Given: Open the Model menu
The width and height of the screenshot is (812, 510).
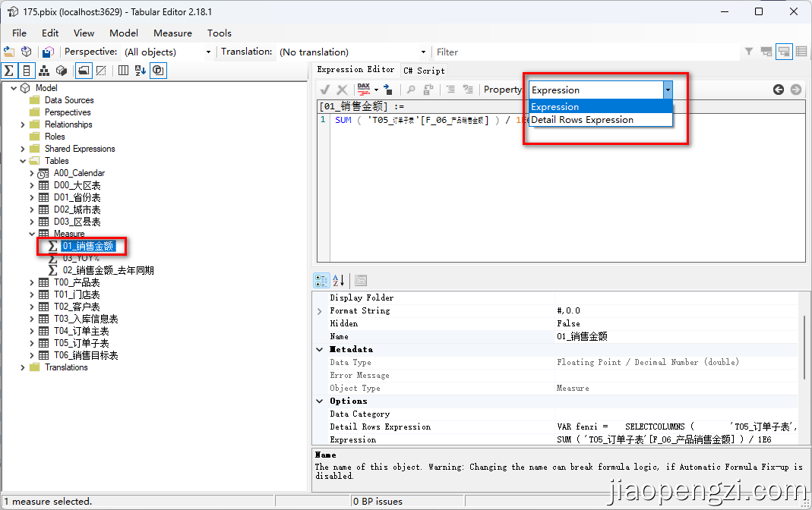Looking at the screenshot, I should pos(124,33).
